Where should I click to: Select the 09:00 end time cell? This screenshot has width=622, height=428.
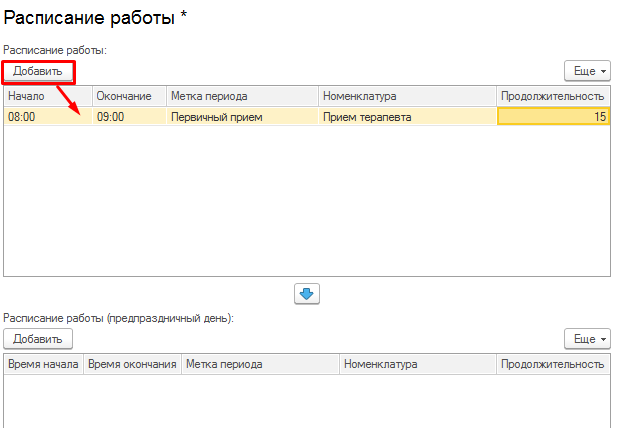(x=129, y=117)
